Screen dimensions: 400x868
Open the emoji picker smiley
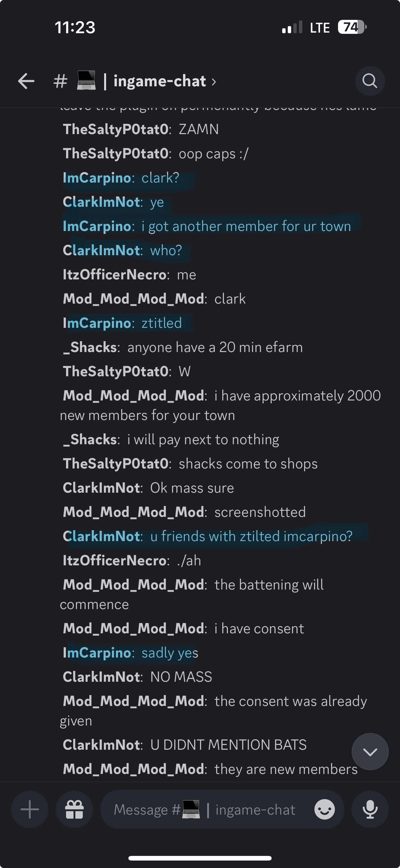pyautogui.click(x=324, y=809)
